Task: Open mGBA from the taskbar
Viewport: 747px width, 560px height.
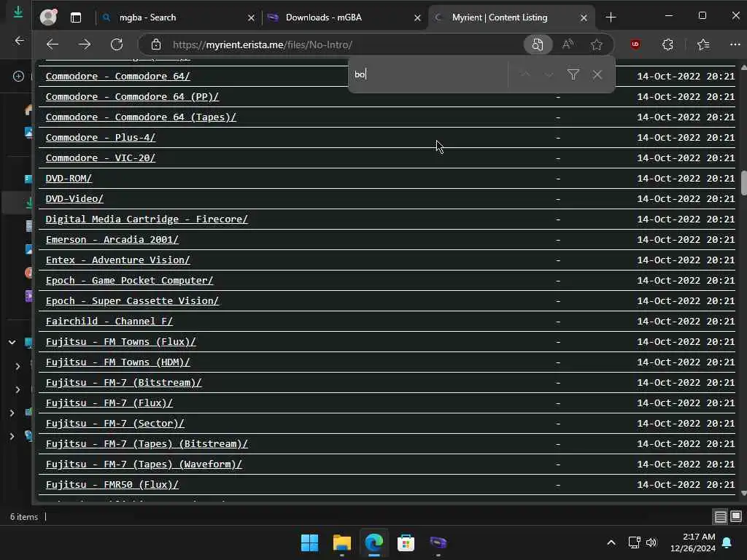Action: [x=438, y=542]
